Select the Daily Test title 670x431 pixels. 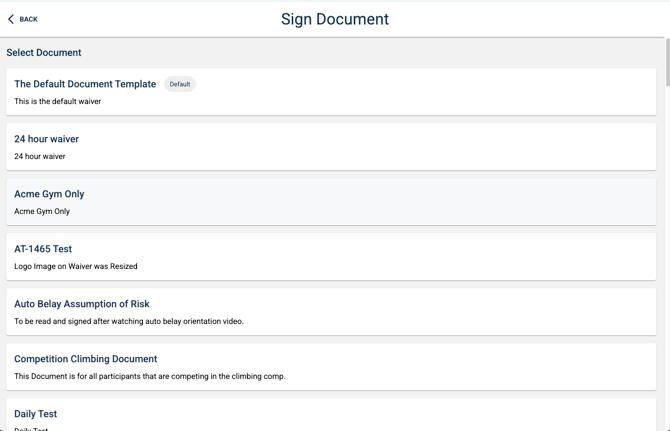pos(36,414)
